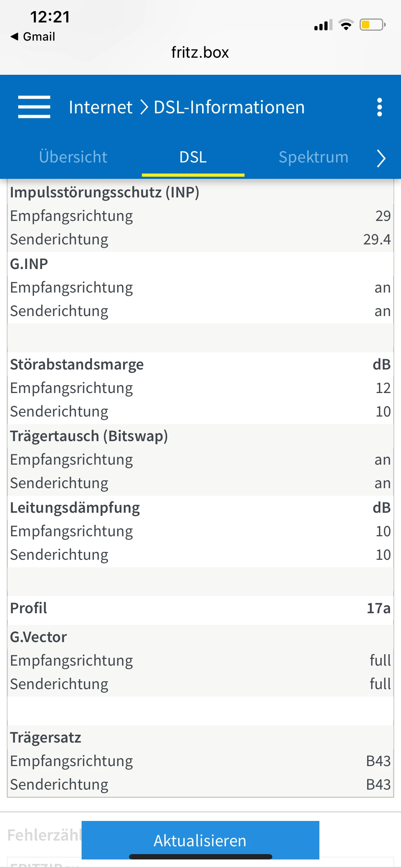Select the DSL tab
401x868 pixels.
(193, 157)
